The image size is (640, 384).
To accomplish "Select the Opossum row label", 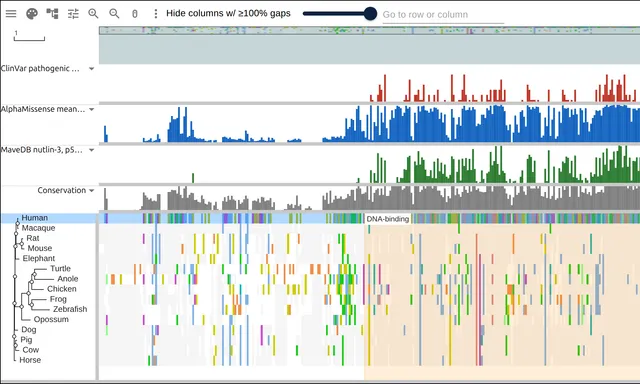I will (x=51, y=320).
